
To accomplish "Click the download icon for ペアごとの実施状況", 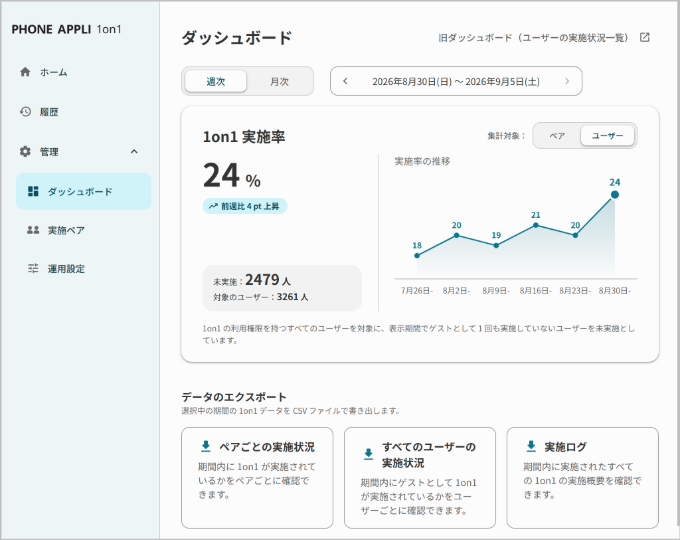I will pyautogui.click(x=206, y=446).
